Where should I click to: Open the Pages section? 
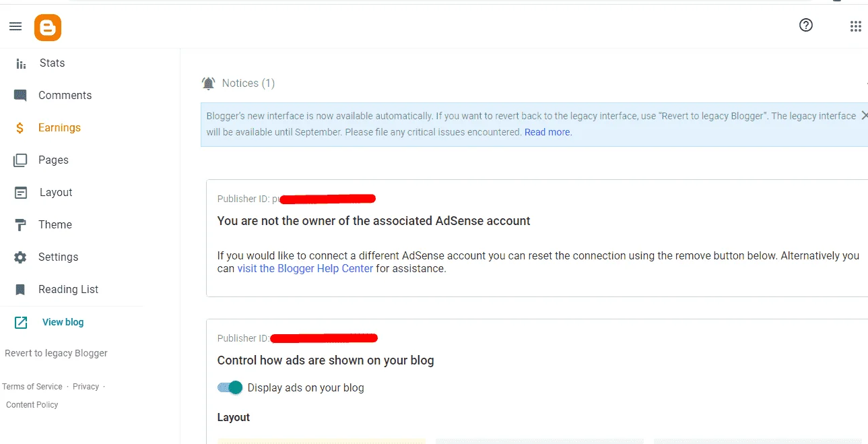tap(53, 160)
